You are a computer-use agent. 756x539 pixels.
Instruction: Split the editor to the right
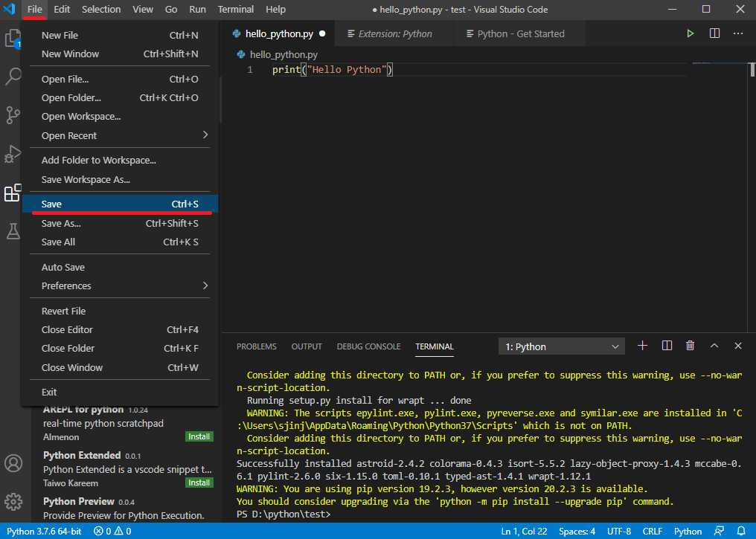coord(714,33)
